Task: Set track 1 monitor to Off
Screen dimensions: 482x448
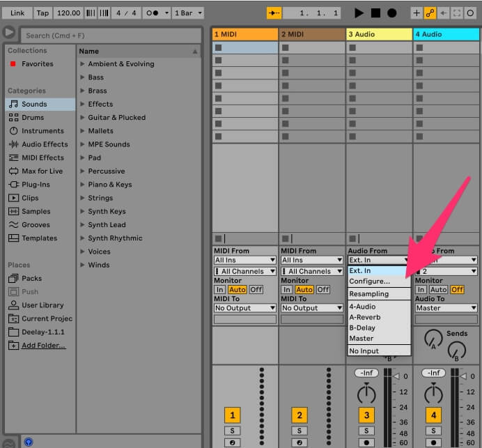Action: pos(256,290)
